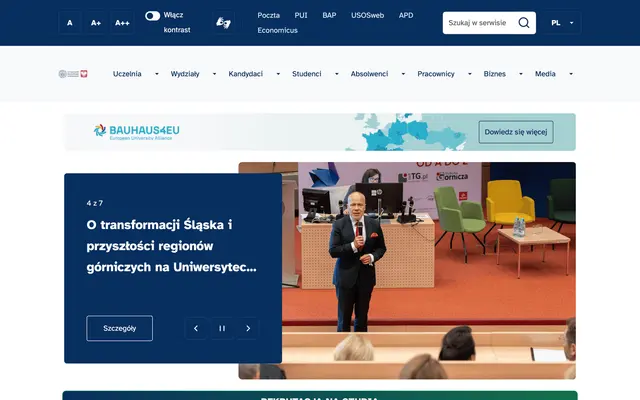Click the Szczegóły button on slider
This screenshot has width=640, height=400.
point(120,328)
